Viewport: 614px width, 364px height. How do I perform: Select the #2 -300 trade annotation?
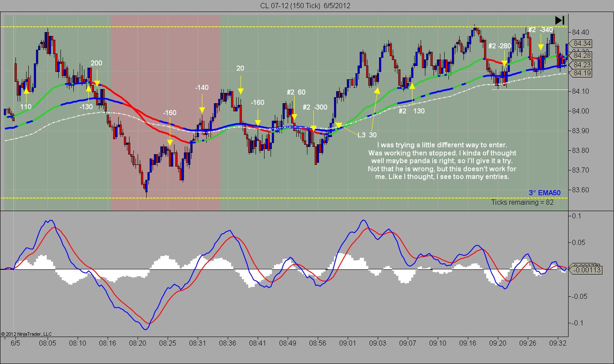[315, 107]
